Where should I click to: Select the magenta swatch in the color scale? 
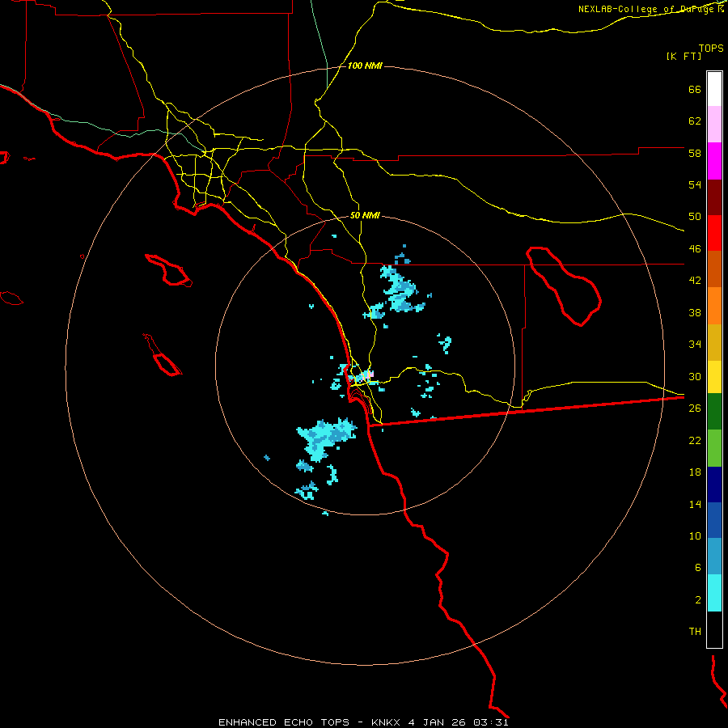click(x=714, y=161)
